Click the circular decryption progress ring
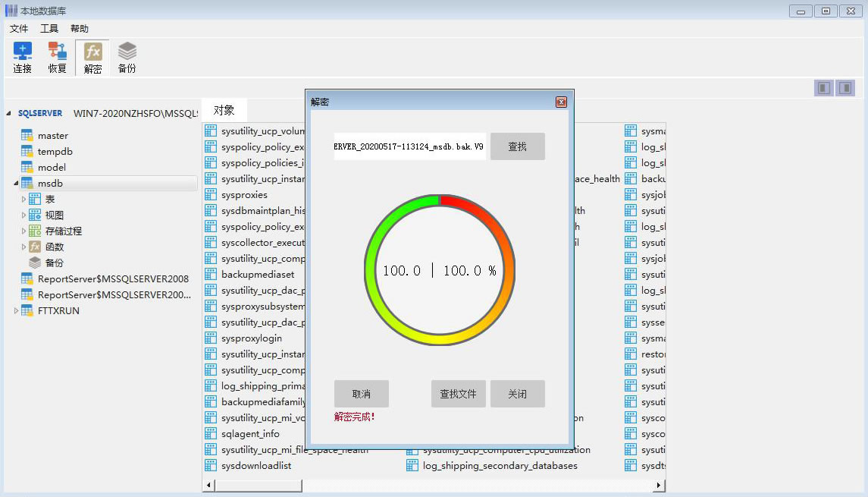This screenshot has width=868, height=497. [440, 201]
